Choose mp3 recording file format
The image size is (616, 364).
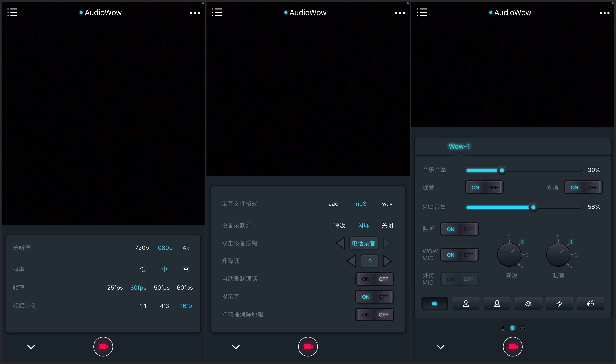pos(360,204)
